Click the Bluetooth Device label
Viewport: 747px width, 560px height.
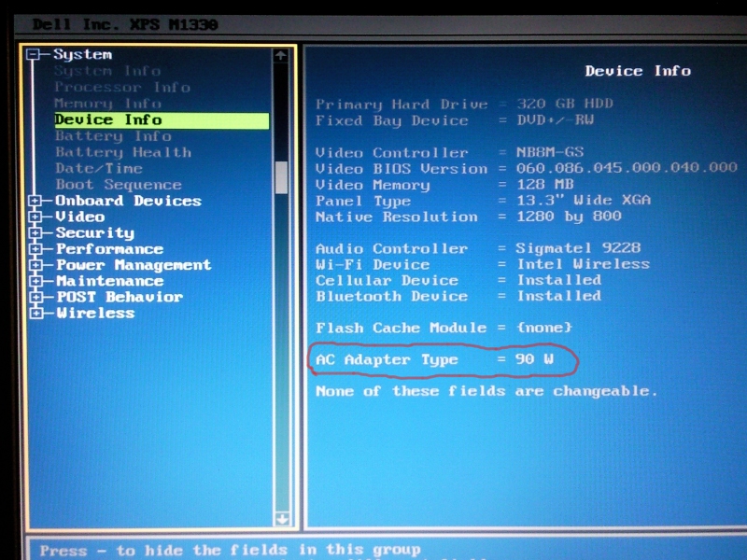[391, 297]
